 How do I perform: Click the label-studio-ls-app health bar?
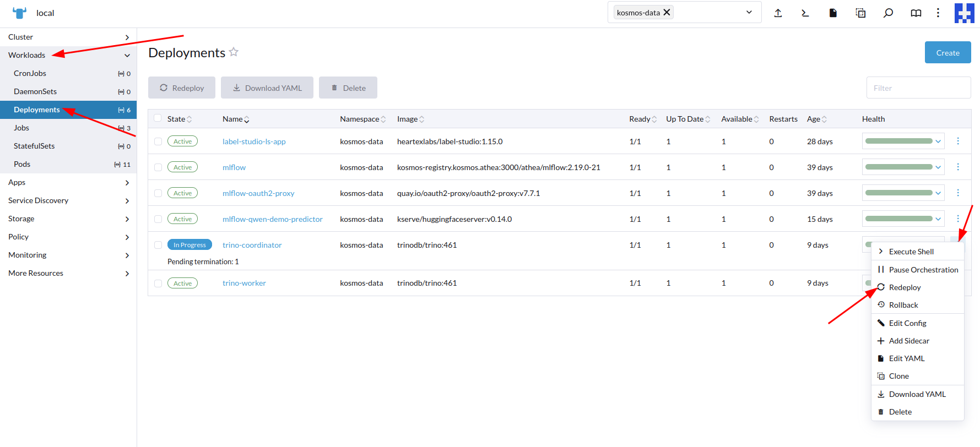pos(898,141)
